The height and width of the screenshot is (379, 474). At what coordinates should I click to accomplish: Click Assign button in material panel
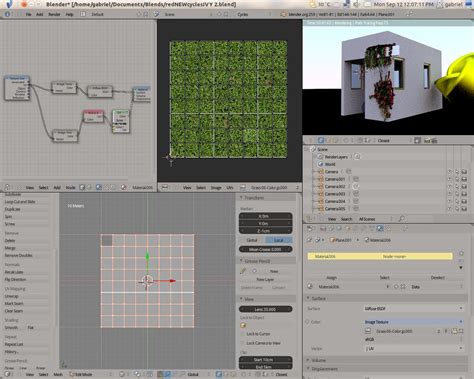coord(331,277)
